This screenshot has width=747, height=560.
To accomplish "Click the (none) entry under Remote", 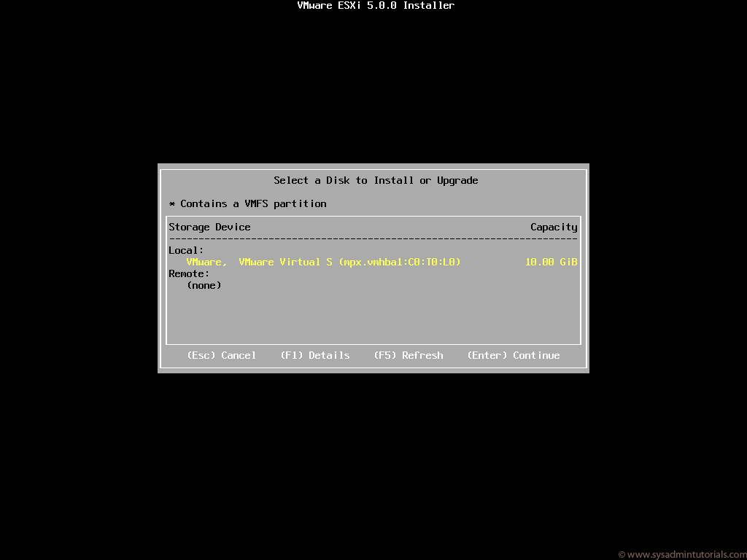I will pyautogui.click(x=204, y=285).
